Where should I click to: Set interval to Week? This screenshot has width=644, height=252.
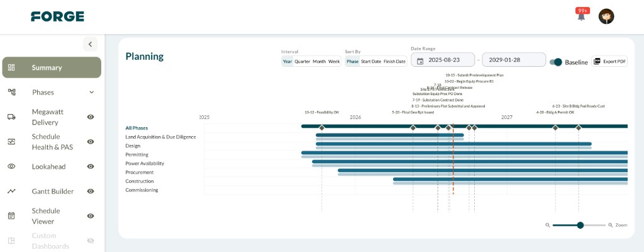click(x=334, y=61)
